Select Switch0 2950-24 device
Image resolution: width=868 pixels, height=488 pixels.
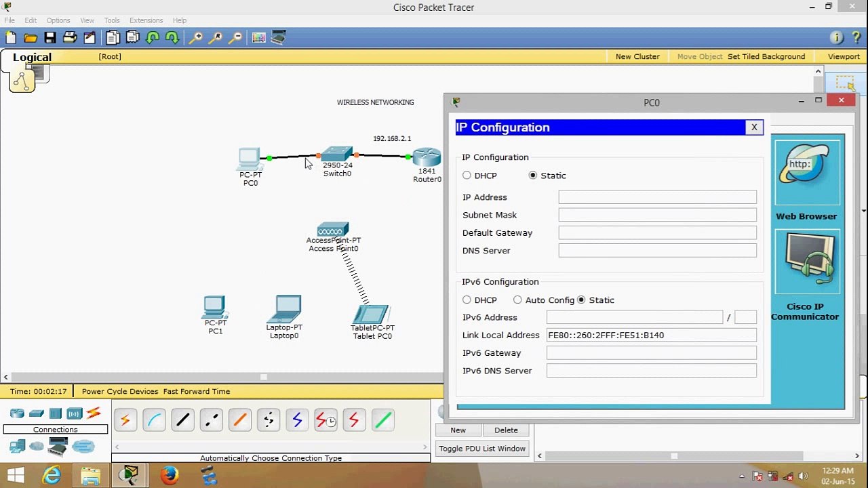point(337,154)
